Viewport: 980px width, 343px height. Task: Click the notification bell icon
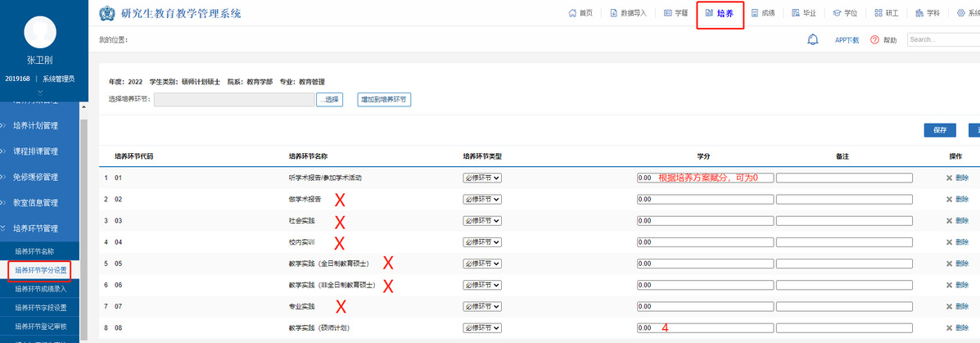coord(813,39)
